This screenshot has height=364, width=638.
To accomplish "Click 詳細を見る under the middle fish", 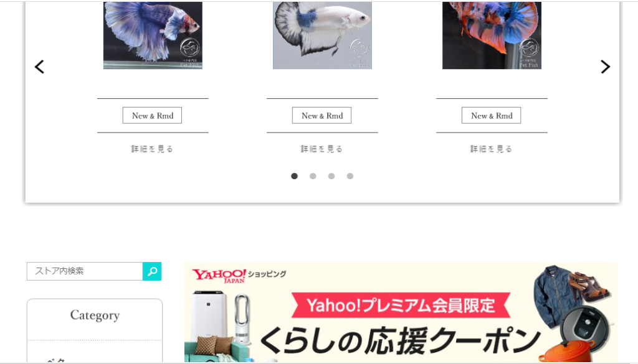I will (x=322, y=149).
